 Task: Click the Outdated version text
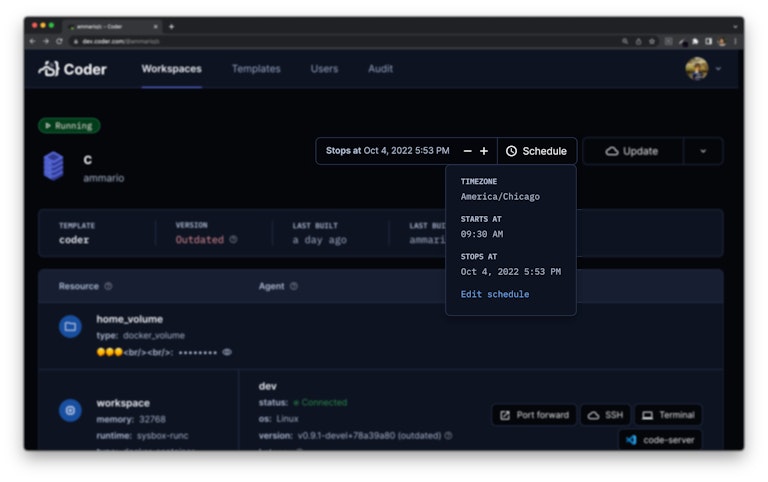click(199, 240)
